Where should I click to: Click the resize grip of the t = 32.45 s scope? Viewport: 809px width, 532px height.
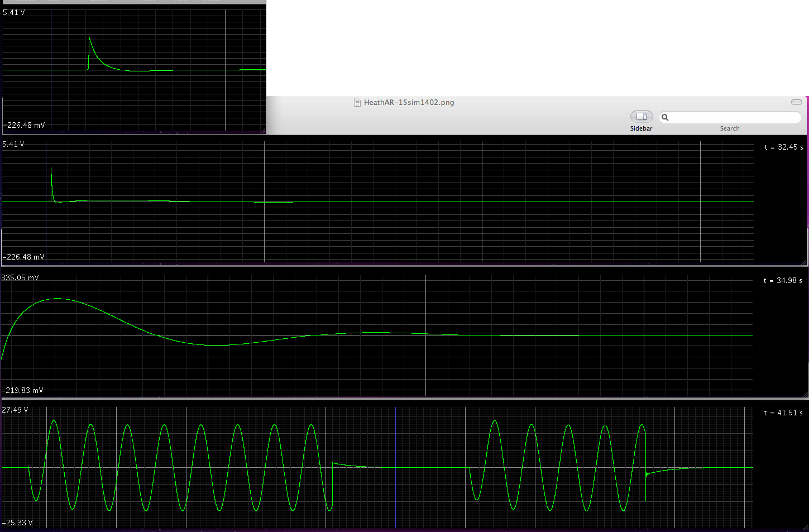tap(804, 262)
